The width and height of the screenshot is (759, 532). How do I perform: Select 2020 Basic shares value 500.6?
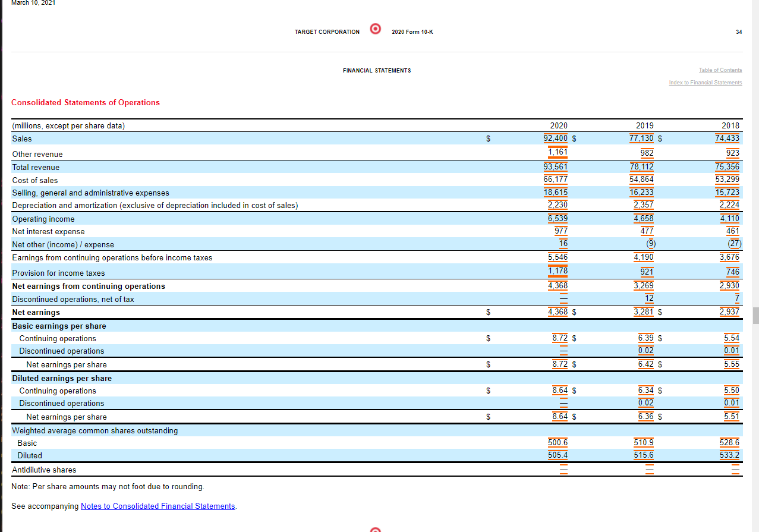(x=558, y=443)
